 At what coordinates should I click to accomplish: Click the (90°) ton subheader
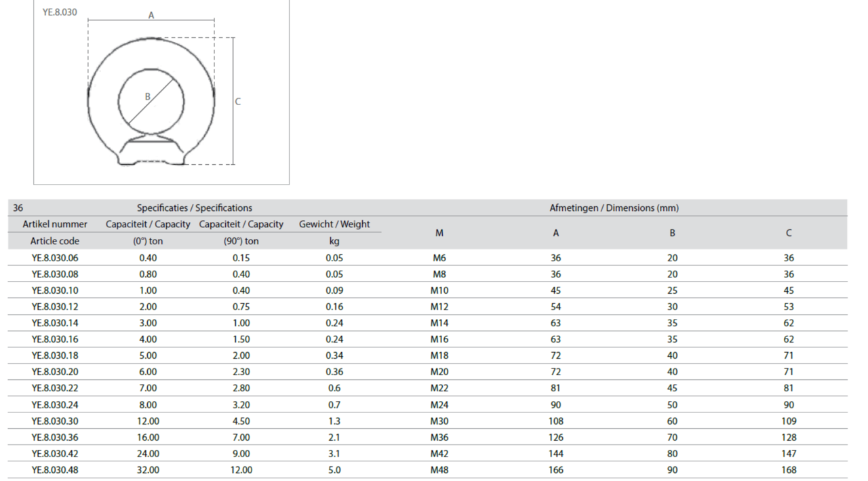(241, 241)
